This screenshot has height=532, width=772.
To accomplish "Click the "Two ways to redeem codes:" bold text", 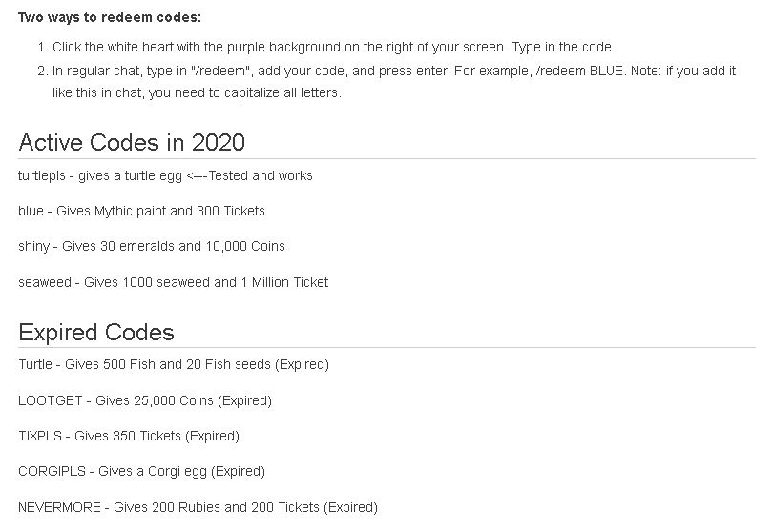I will pos(110,18).
